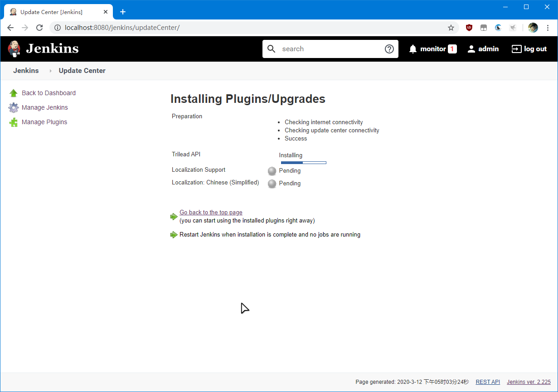Screen dimensions: 558x392
Task: Click the Success preparation status text
Action: (296, 138)
